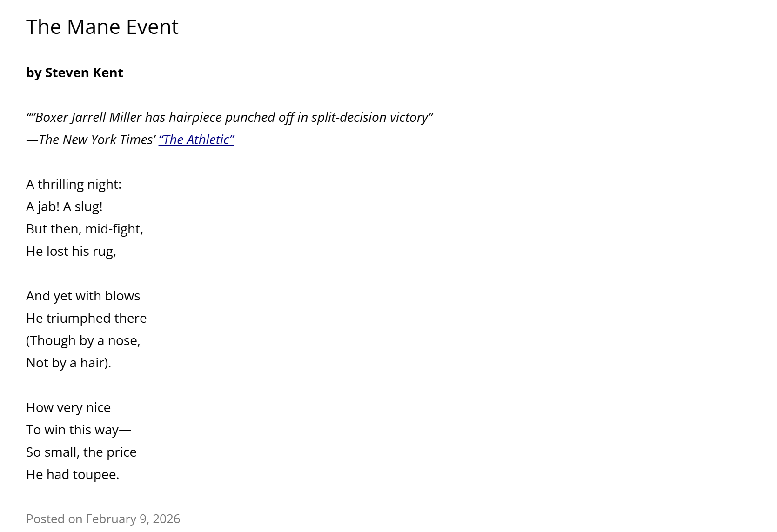777x532 pixels.
Task: Click the line "(Though by a nose,"
Action: coord(83,340)
